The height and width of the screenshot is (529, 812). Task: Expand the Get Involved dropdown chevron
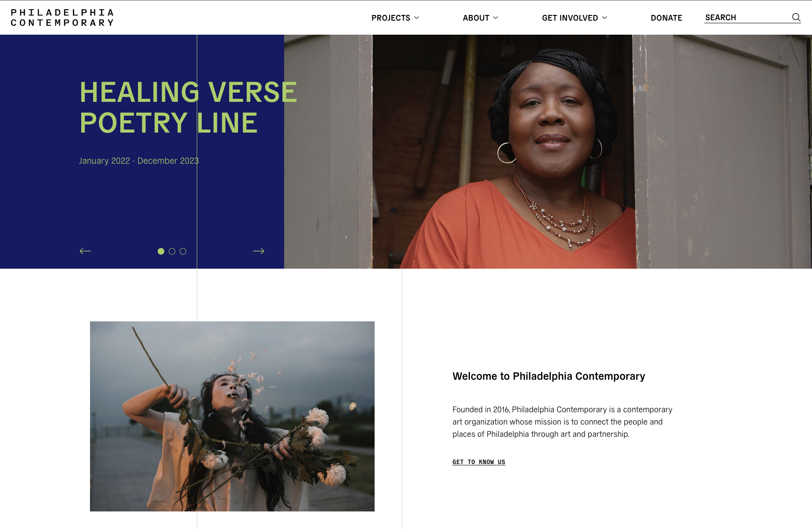pos(605,18)
